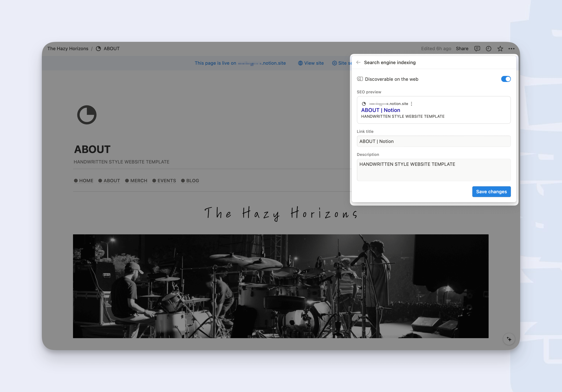The height and width of the screenshot is (392, 562).
Task: Open the more options ellipsis menu
Action: click(x=511, y=48)
